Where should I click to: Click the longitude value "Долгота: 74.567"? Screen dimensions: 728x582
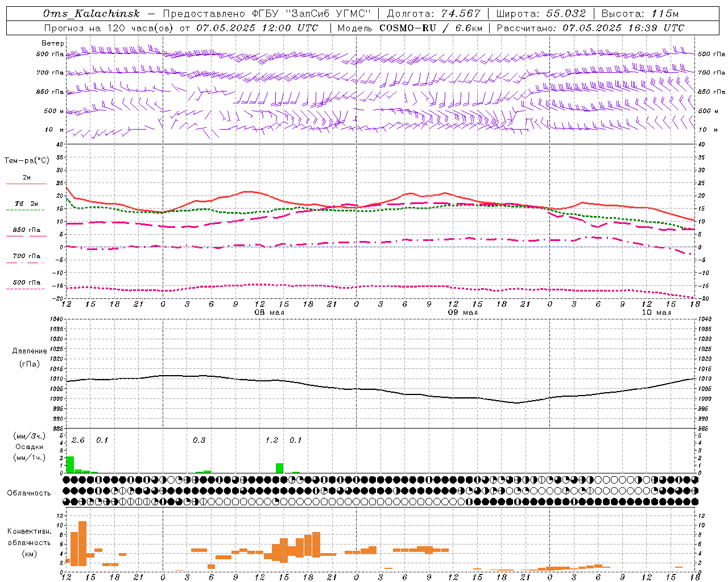coord(434,14)
